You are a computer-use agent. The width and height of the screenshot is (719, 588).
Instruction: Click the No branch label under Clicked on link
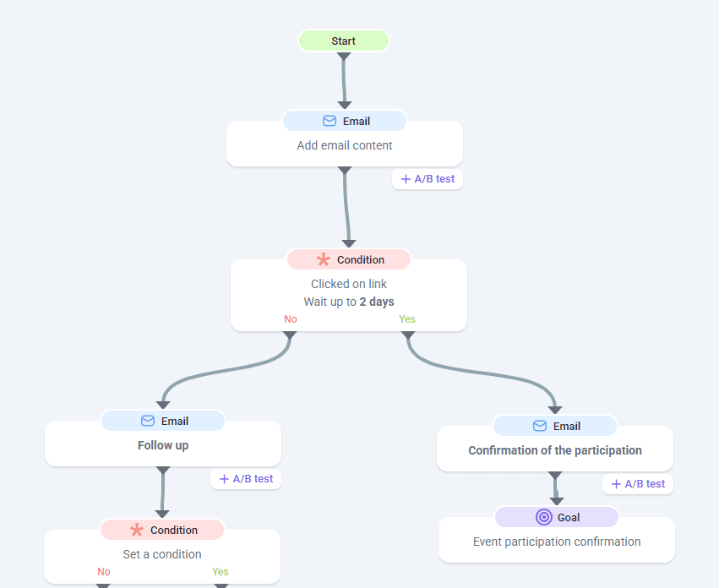point(291,319)
